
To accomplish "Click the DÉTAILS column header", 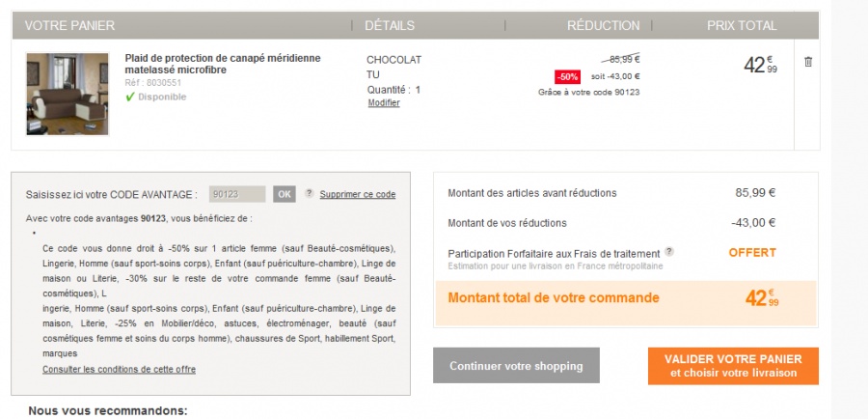I will 390,25.
